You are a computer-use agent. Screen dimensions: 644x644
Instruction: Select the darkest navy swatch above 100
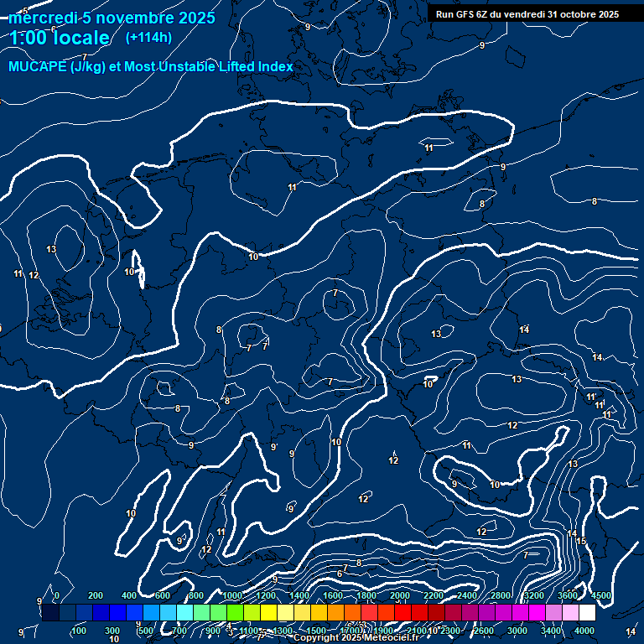[x=50, y=612]
